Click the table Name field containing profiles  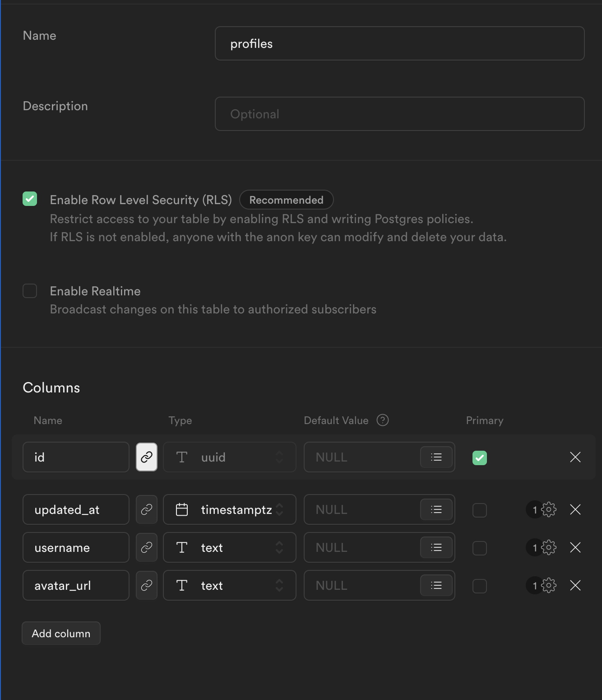(x=399, y=43)
